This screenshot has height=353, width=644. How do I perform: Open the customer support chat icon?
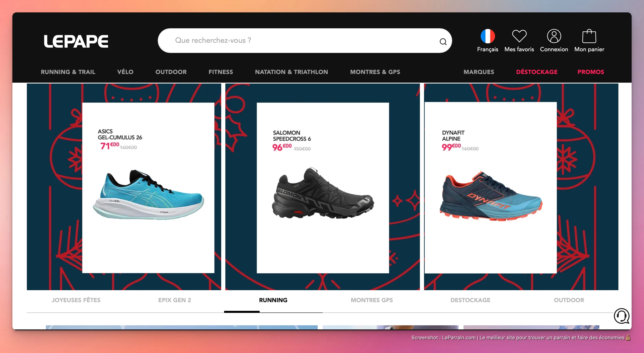pos(621,316)
